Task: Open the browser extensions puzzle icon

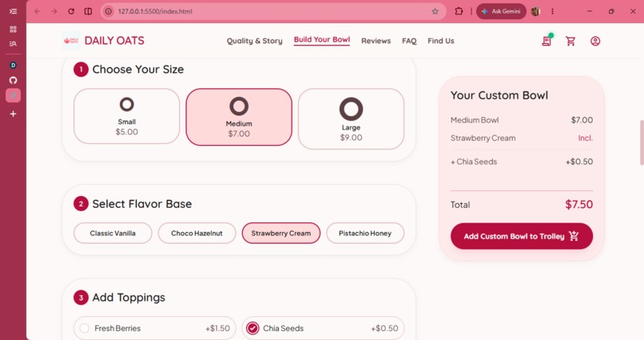Action: [459, 11]
